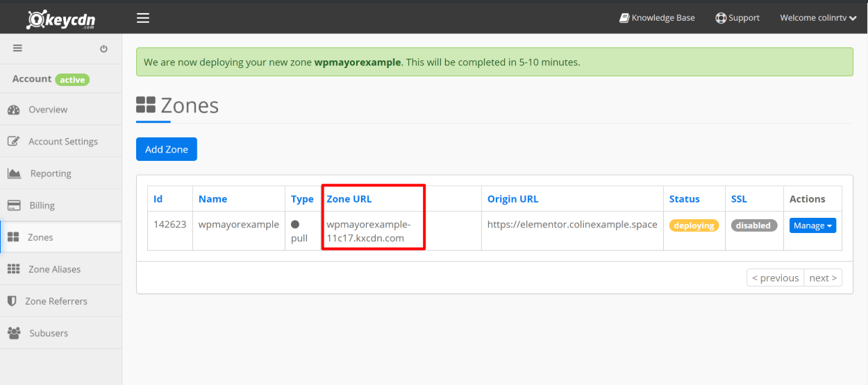Click the Zones grid icon in sidebar
Image resolution: width=868 pixels, height=385 pixels.
click(x=13, y=237)
